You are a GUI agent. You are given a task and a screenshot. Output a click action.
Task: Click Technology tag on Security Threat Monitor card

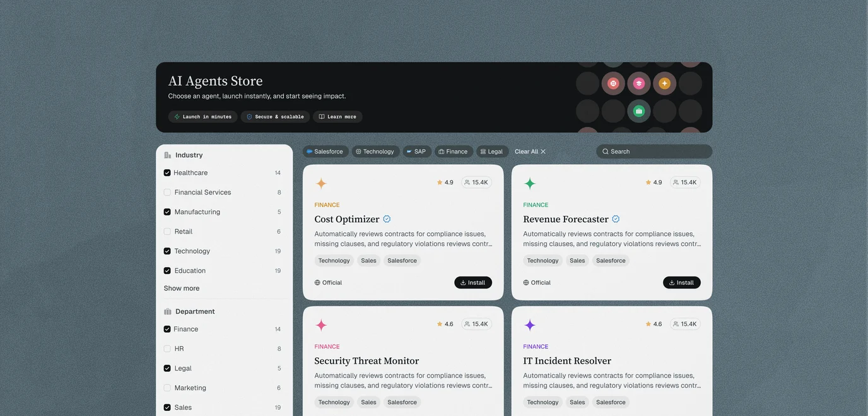334,402
